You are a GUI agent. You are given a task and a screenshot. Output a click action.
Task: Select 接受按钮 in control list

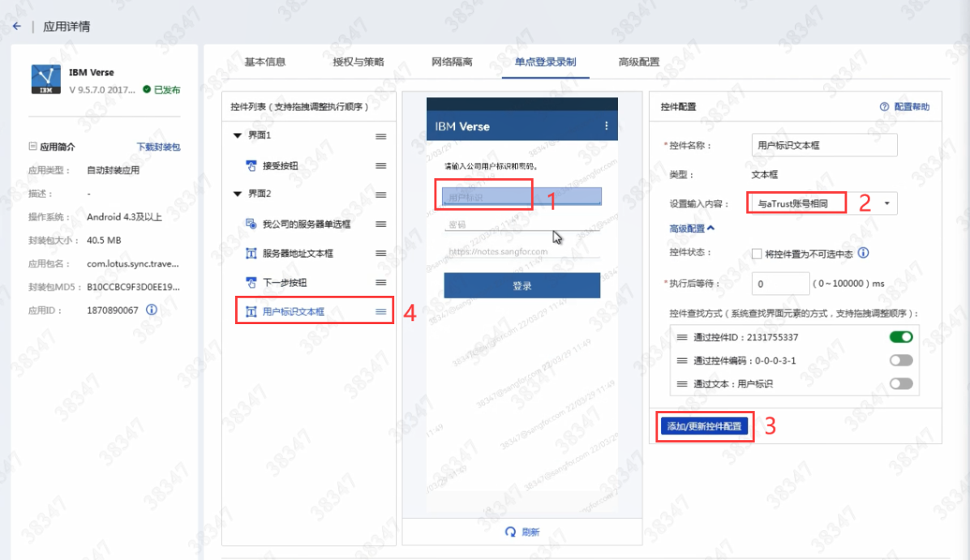pos(281,165)
